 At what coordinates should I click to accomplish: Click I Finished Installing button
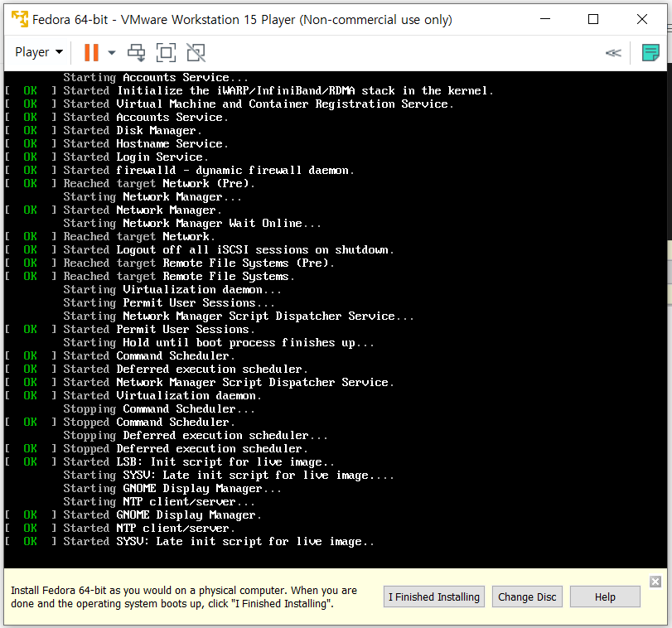point(433,597)
